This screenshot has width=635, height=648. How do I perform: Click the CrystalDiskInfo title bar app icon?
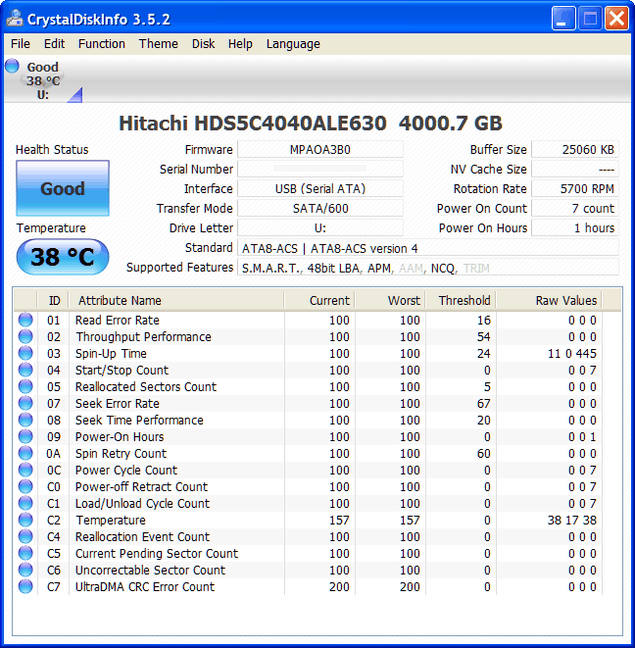tap(14, 18)
